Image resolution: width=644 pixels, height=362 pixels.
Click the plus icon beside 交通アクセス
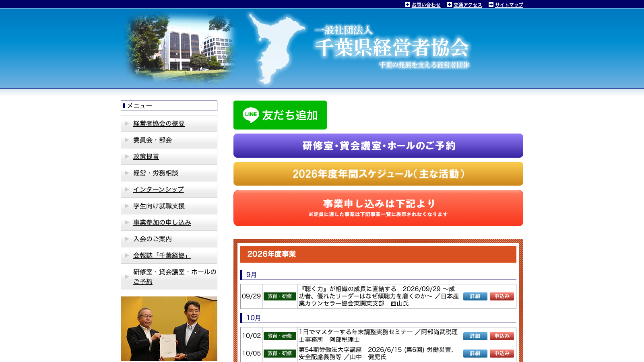tap(450, 5)
